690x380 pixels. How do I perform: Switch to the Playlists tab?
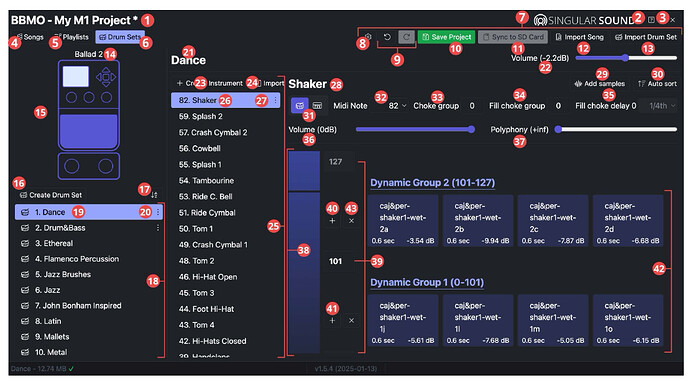(x=71, y=37)
